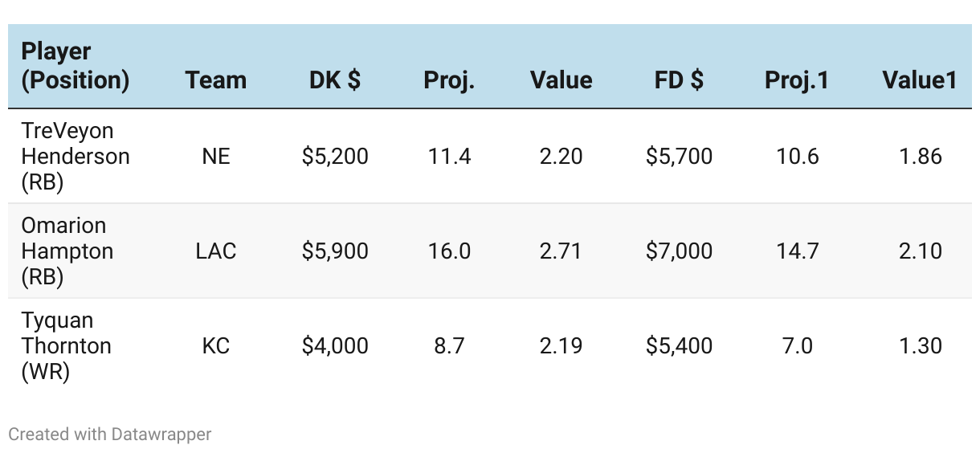
Task: Select the Value1 column header
Action: [919, 80]
